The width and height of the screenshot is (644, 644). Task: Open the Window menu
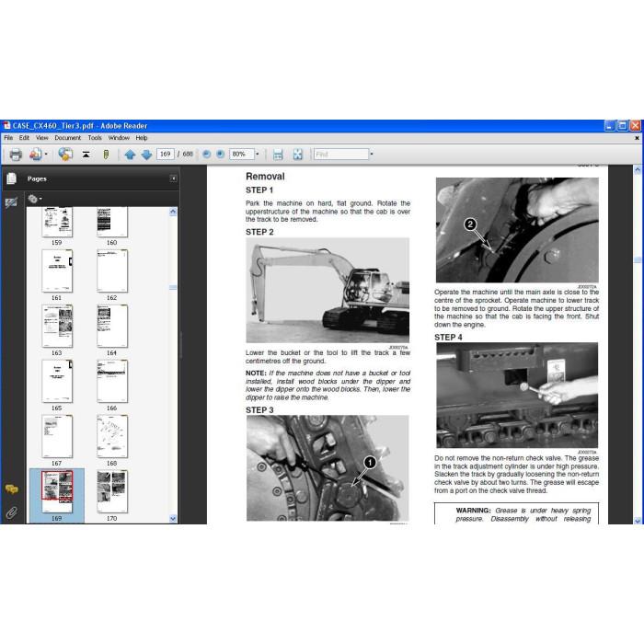coord(119,138)
